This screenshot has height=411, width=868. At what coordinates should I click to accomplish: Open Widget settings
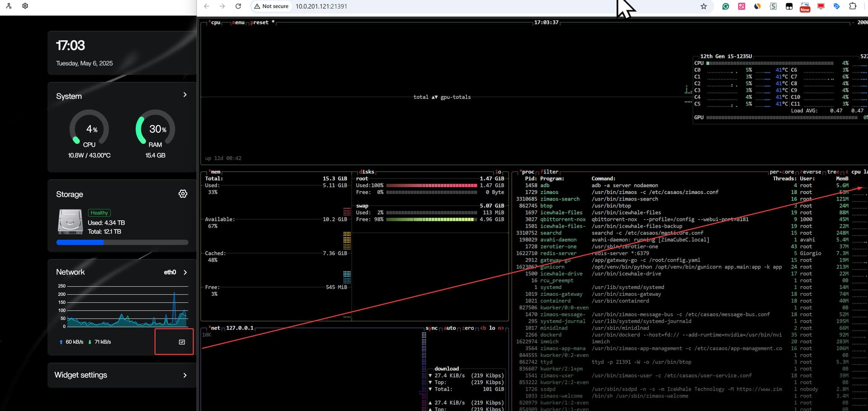point(122,375)
